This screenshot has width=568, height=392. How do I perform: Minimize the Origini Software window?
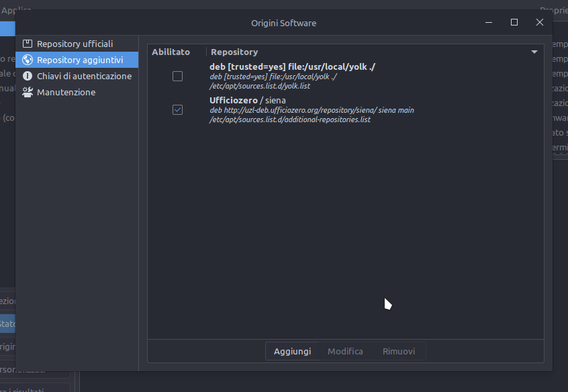(x=489, y=22)
